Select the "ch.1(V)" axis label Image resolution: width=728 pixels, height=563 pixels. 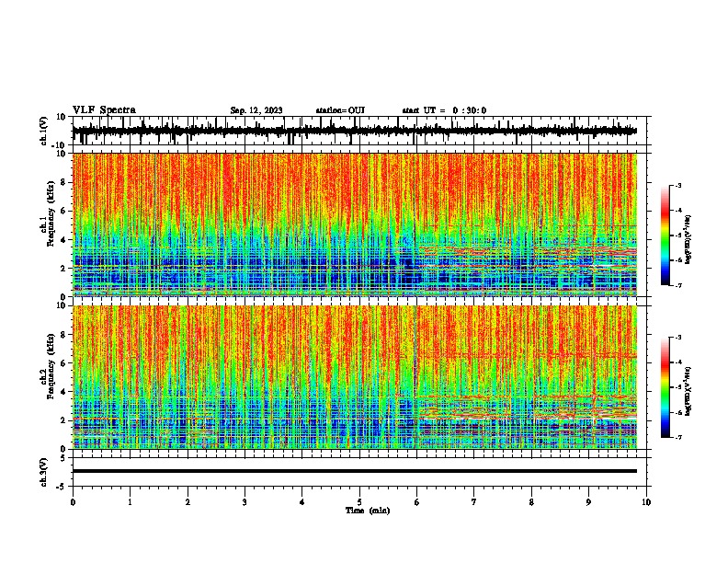pos(44,131)
